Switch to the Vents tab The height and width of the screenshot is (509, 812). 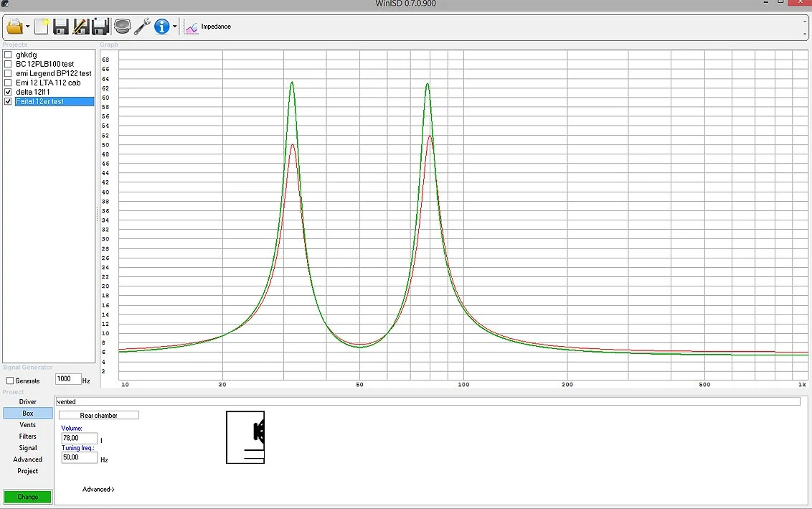[28, 425]
